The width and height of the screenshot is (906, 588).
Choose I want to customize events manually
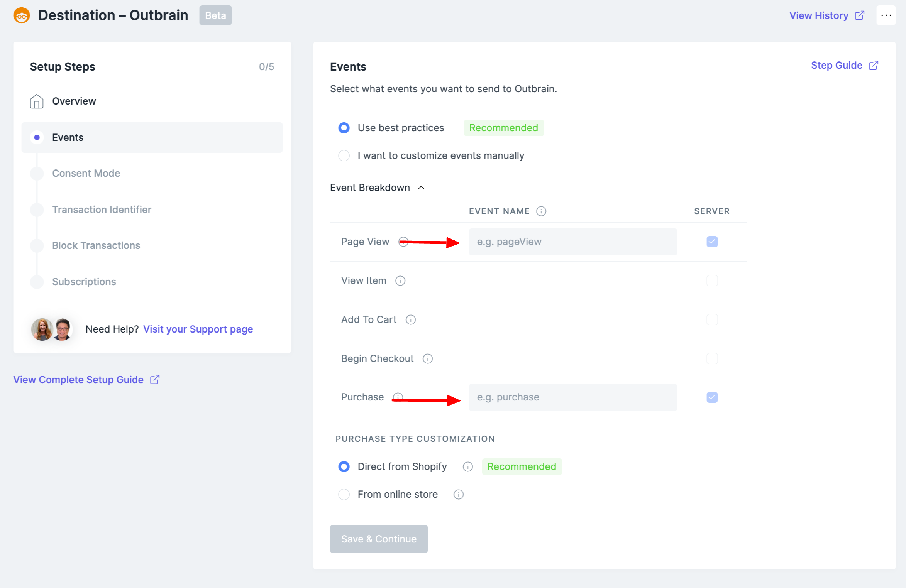pos(344,155)
